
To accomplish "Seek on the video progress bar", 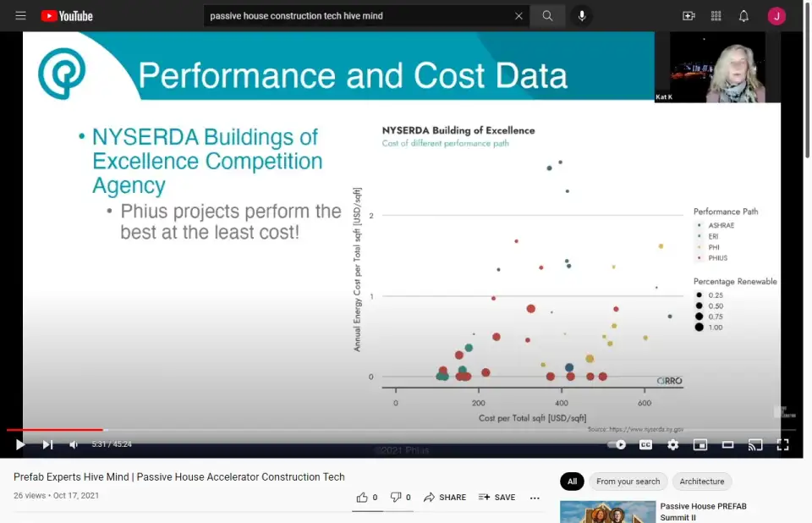I will (338, 430).
